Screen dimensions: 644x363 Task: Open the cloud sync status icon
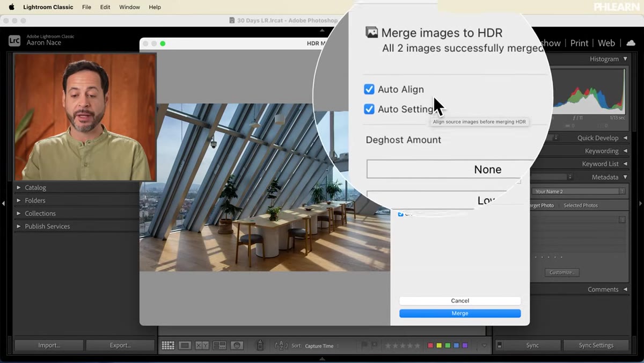tap(631, 43)
